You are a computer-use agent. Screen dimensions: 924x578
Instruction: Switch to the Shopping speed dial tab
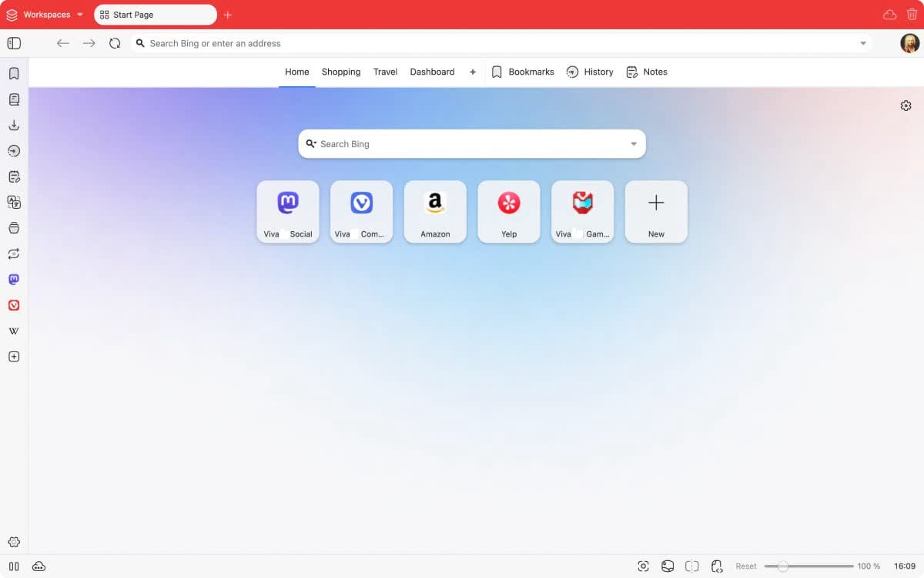[x=341, y=72]
